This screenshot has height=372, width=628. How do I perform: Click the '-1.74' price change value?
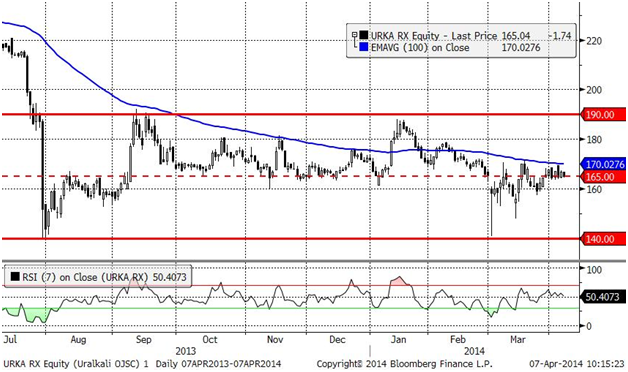tap(560, 36)
